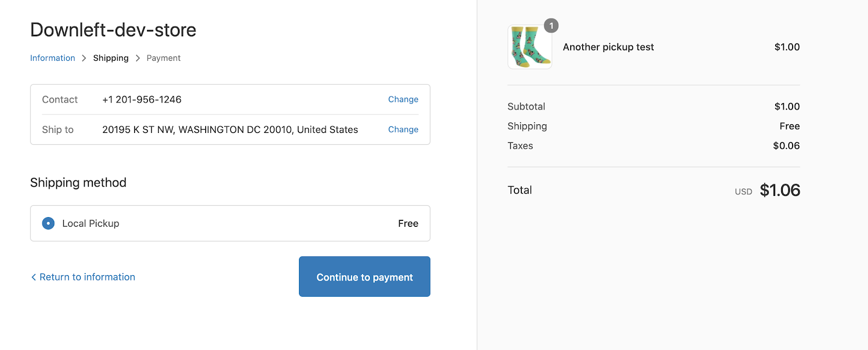
Task: Click the Local Pickup option label
Action: point(91,224)
